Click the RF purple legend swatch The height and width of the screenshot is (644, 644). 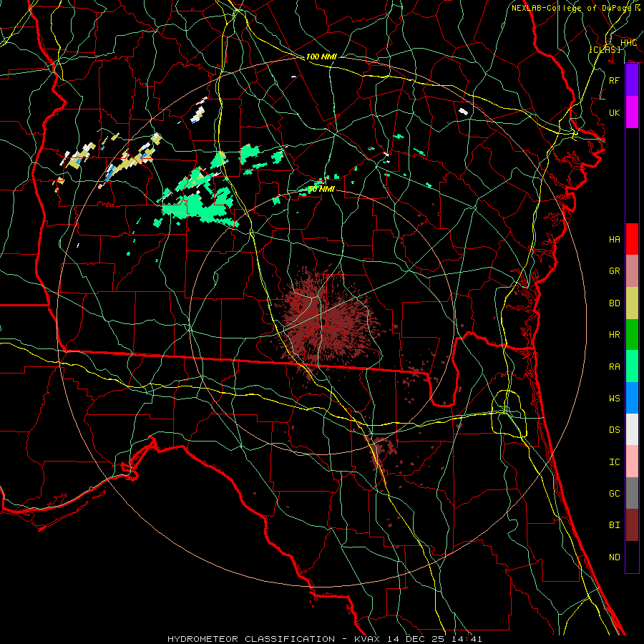[x=632, y=80]
